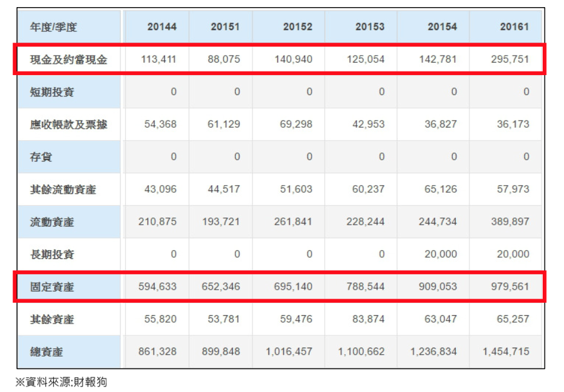Click the 年度/季度 header cell
The image size is (564, 392).
[54, 27]
